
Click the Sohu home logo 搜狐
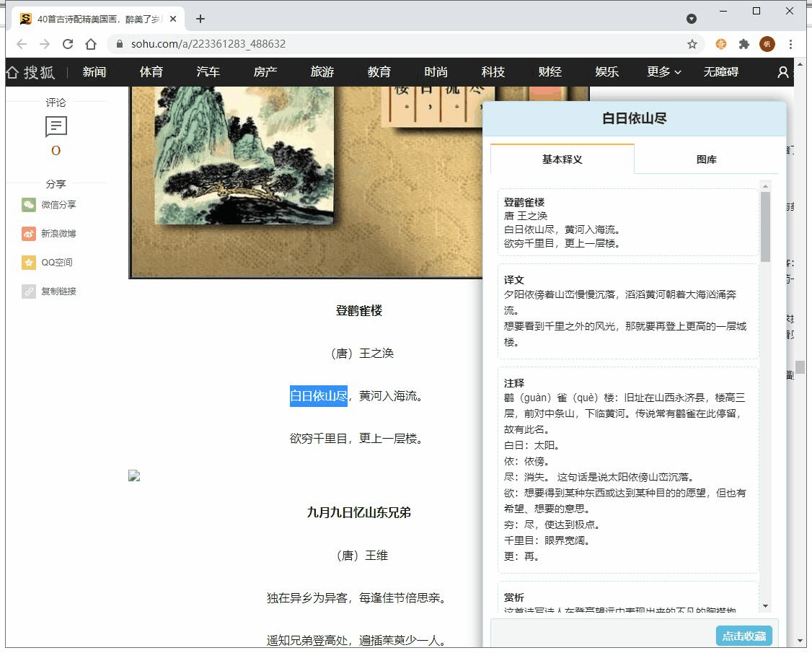pos(30,72)
